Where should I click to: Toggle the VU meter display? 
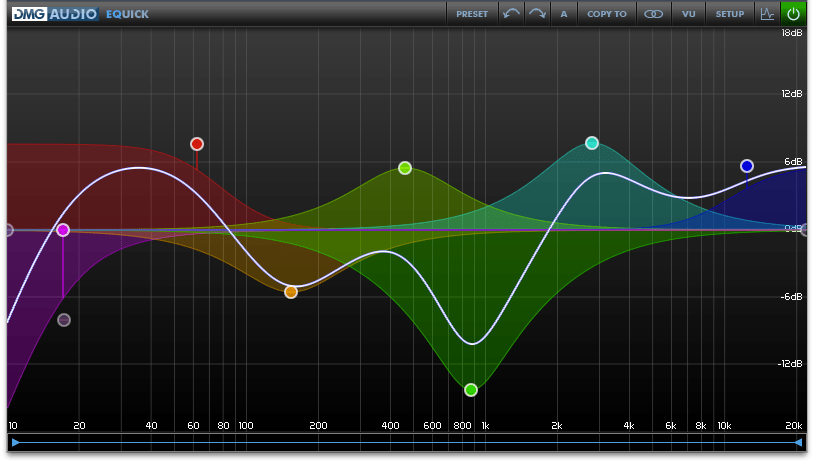(x=688, y=14)
